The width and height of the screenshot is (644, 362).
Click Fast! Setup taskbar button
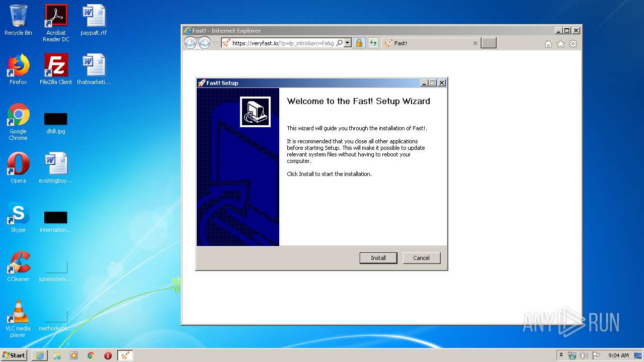click(x=125, y=355)
